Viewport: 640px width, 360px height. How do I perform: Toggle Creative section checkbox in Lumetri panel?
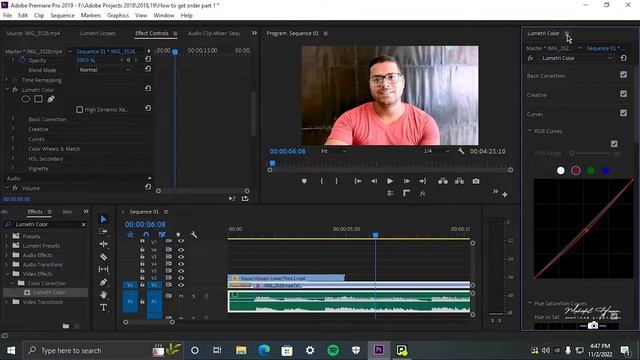pos(623,94)
